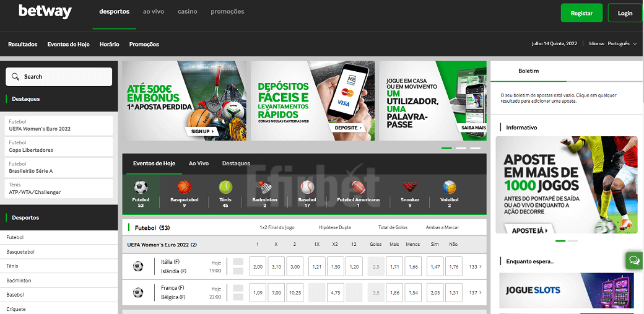Bet on Itália win odds 2,00
This screenshot has height=314, width=644.
point(258,267)
